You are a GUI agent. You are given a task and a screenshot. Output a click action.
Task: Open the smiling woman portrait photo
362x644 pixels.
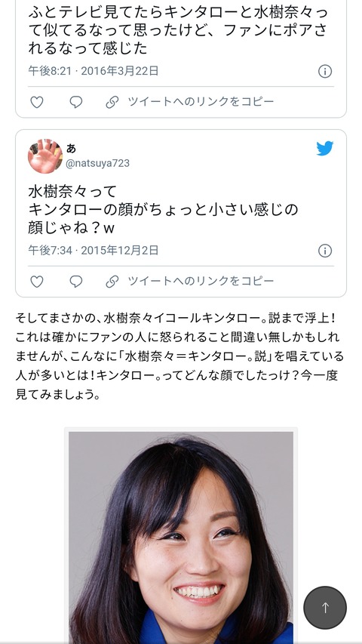[180, 535]
